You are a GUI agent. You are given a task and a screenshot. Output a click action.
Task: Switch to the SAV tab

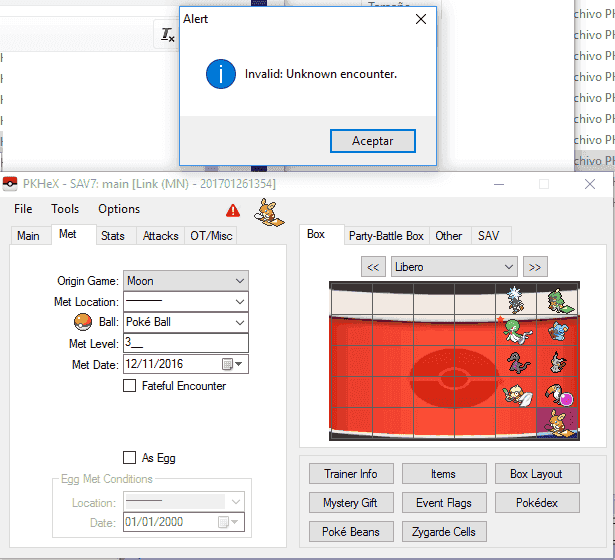tap(489, 236)
